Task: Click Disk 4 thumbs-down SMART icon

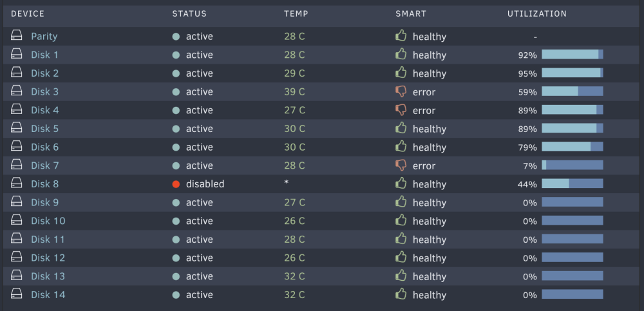Action: coord(401,109)
